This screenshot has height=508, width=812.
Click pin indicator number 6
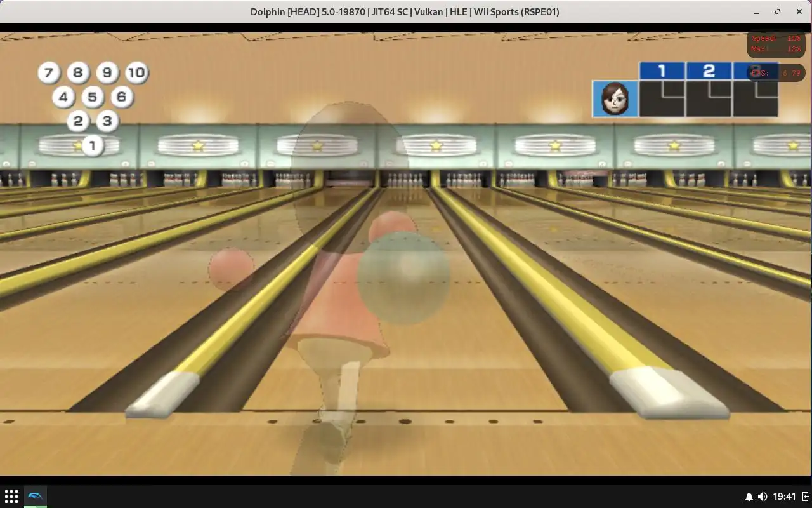click(122, 97)
